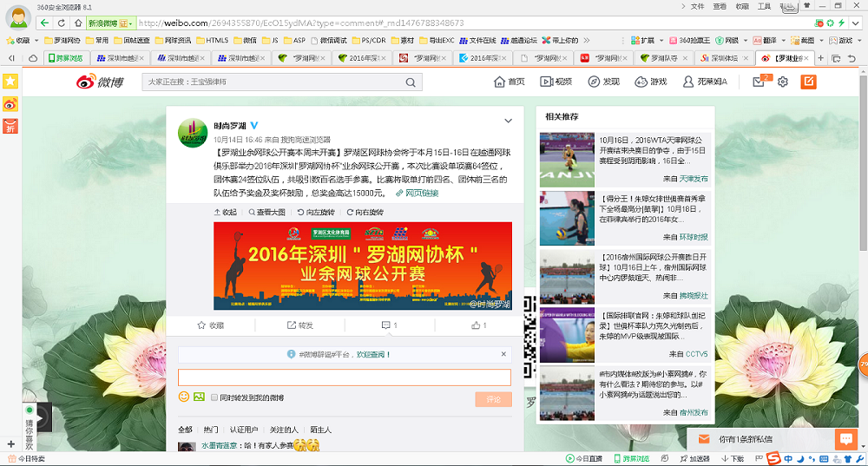
Task: Open the 首页 home menu in Weibo header
Action: click(510, 82)
